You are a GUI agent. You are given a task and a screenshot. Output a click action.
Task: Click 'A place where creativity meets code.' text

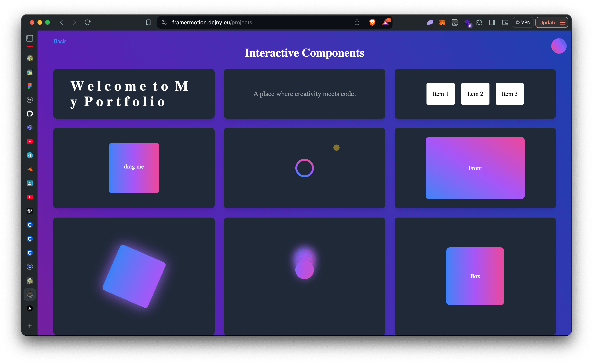point(304,94)
